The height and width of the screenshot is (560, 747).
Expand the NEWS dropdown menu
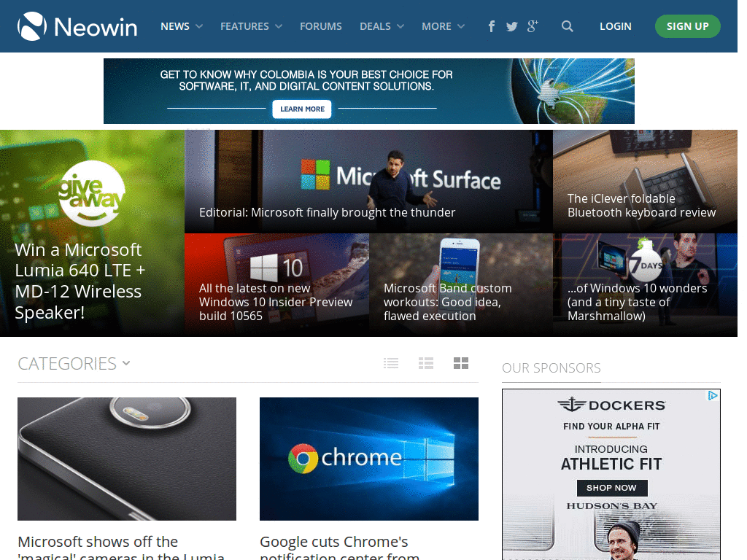click(182, 26)
